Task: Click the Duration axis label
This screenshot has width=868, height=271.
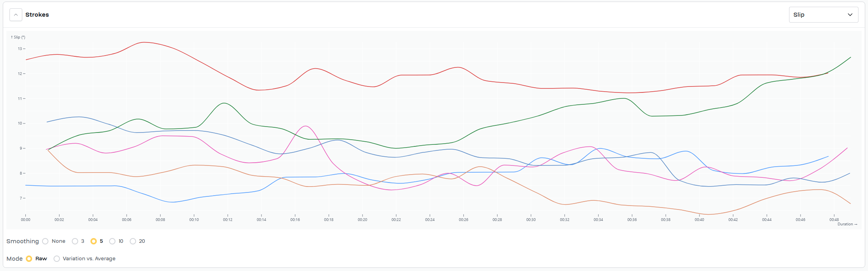Action: pos(847,224)
